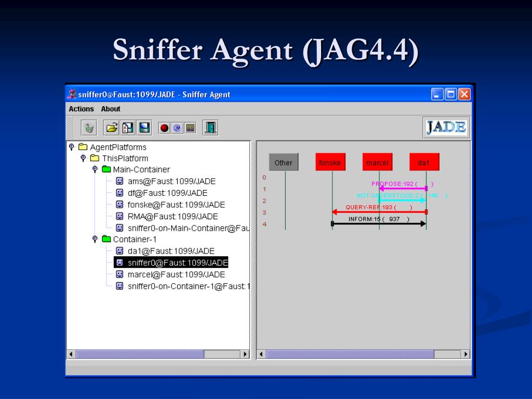Collapse the Container-1 tree node
The image size is (532, 399).
[96, 239]
